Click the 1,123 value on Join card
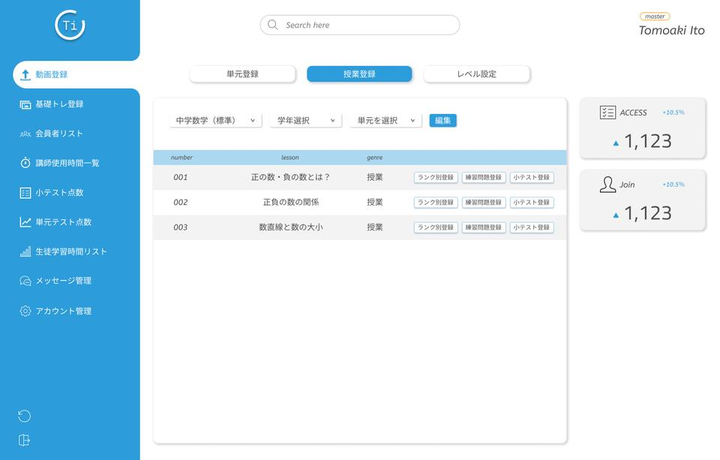This screenshot has width=720, height=460. pos(648,213)
